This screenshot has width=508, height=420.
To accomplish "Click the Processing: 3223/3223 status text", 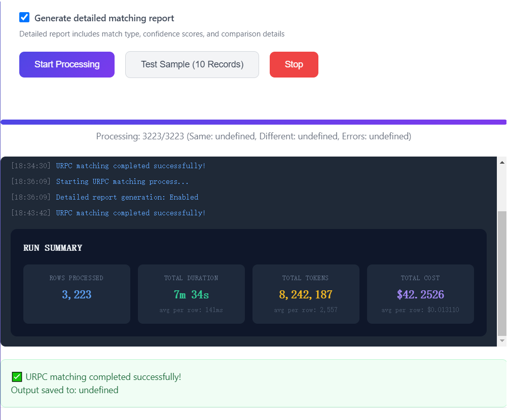I will (x=253, y=136).
